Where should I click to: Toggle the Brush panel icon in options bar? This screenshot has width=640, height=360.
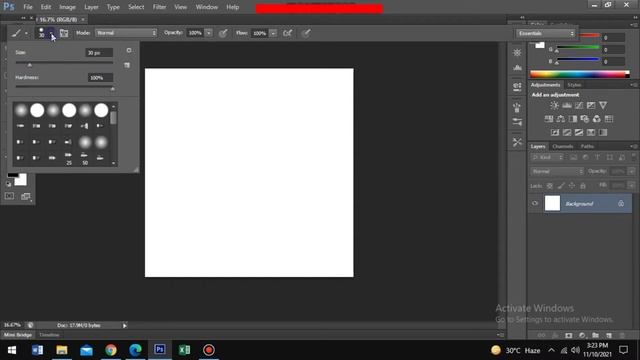[64, 33]
